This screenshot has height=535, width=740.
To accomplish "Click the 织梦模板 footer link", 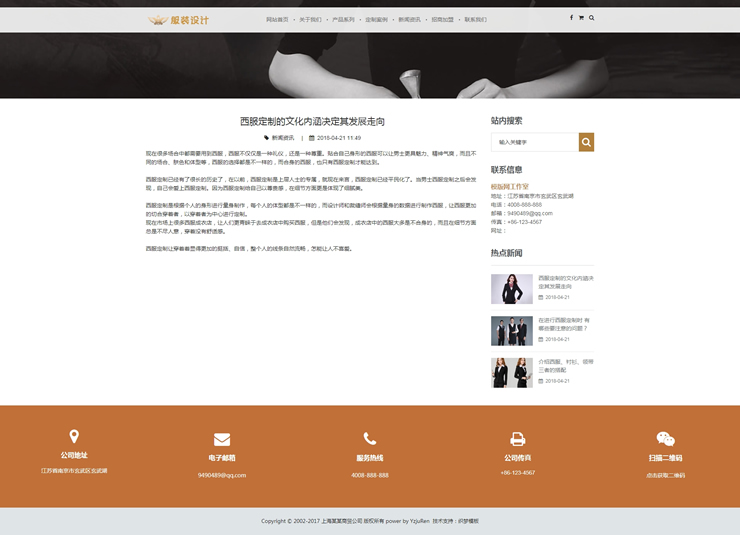I will (x=468, y=521).
